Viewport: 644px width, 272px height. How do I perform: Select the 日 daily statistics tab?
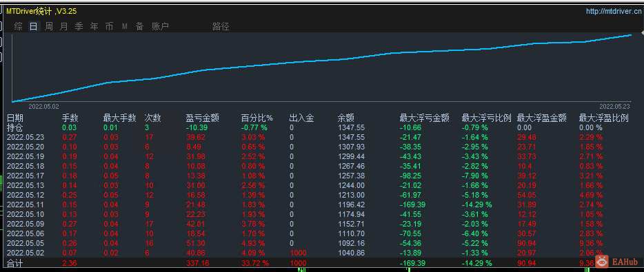pos(33,27)
